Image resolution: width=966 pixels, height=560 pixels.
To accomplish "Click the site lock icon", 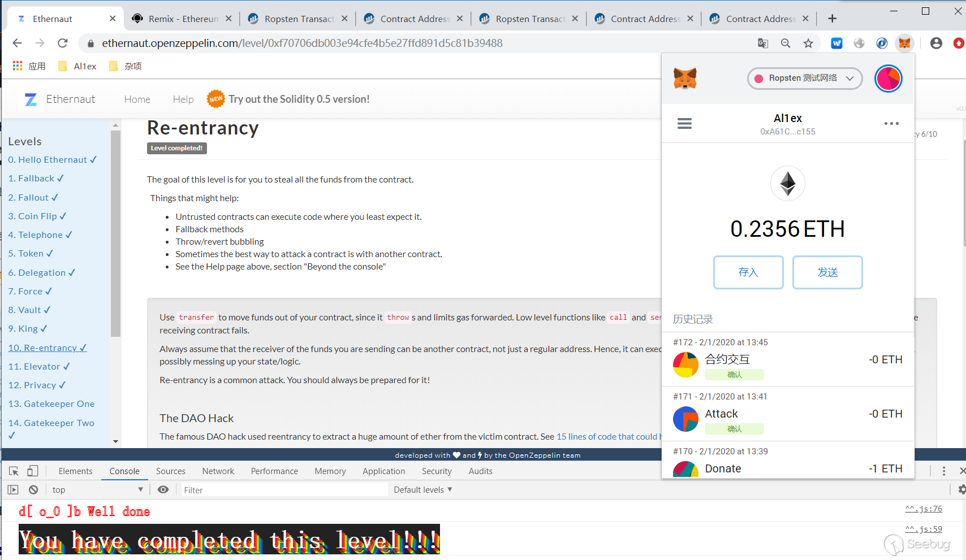I will click(90, 44).
